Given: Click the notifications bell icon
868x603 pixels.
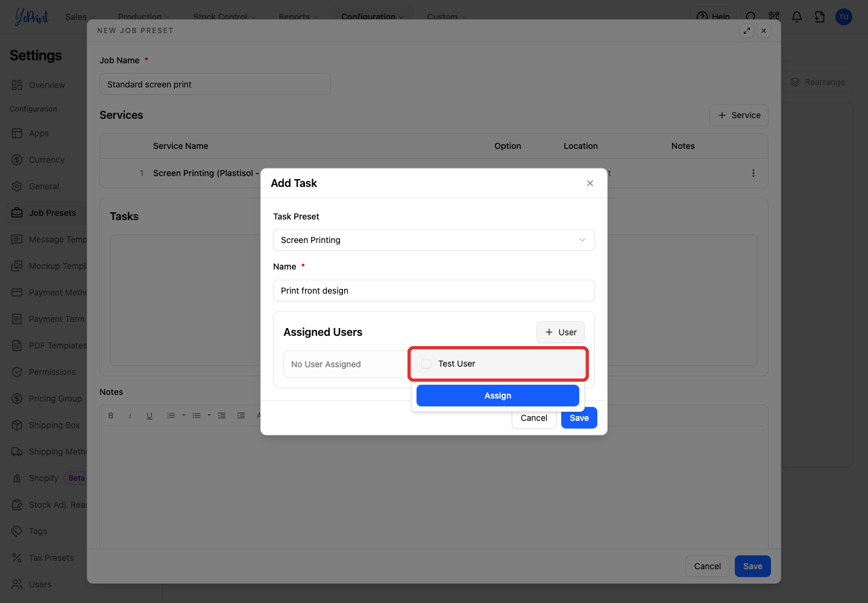Looking at the screenshot, I should pos(797,17).
